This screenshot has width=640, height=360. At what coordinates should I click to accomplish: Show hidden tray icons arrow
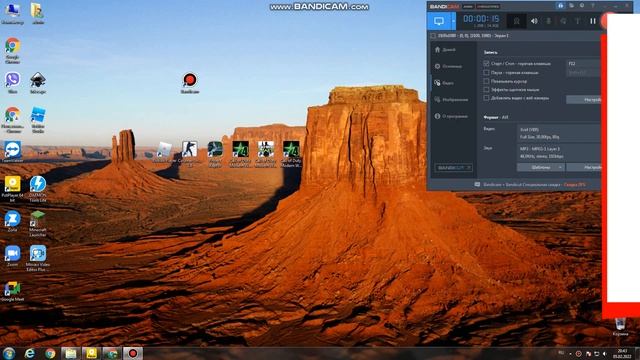coord(570,354)
